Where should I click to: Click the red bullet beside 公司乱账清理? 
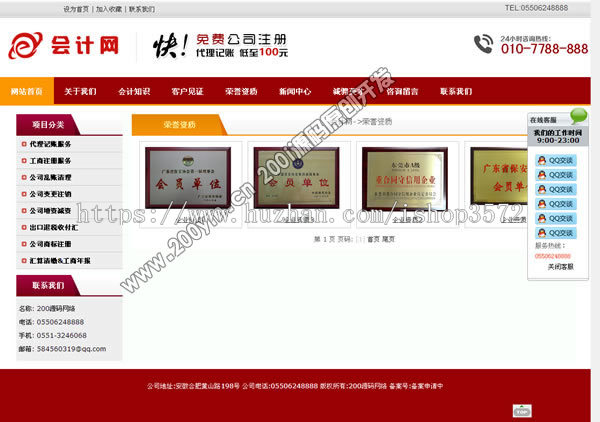pyautogui.click(x=24, y=178)
